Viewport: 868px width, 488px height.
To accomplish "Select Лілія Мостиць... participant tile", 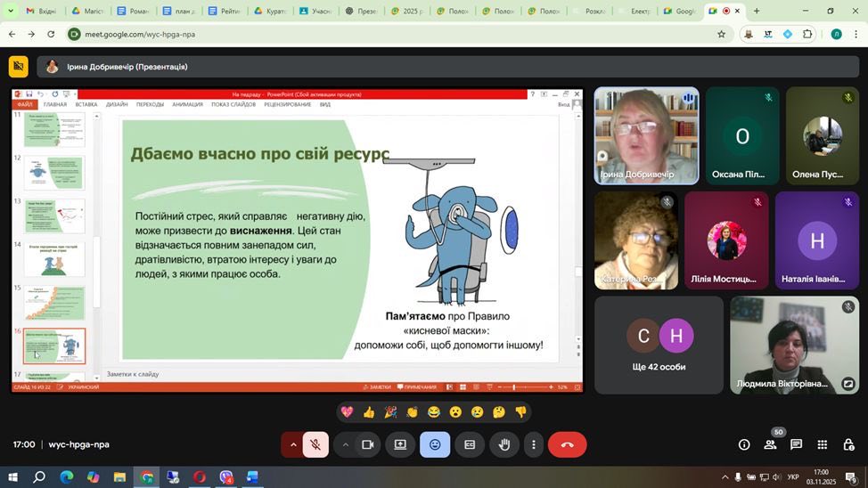I will (x=726, y=240).
